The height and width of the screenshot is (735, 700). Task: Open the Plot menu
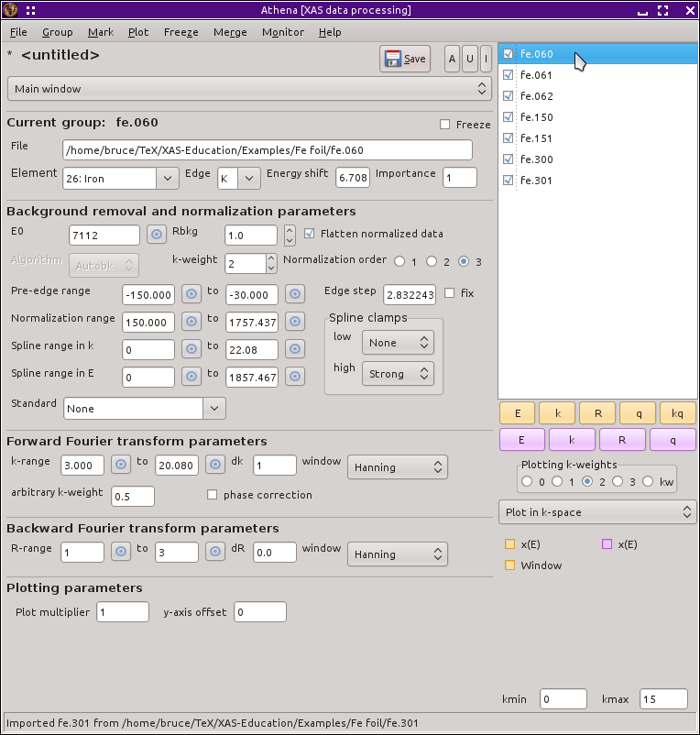pos(138,32)
